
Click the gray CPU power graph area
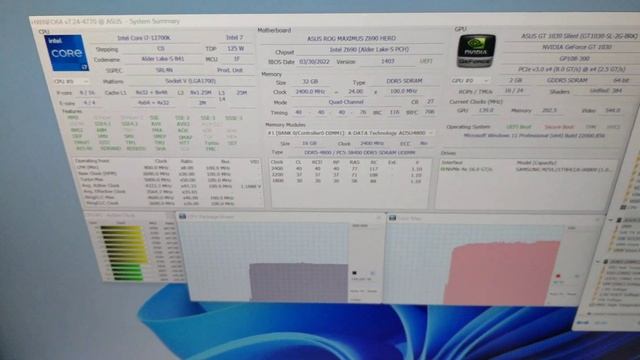pos(299,282)
